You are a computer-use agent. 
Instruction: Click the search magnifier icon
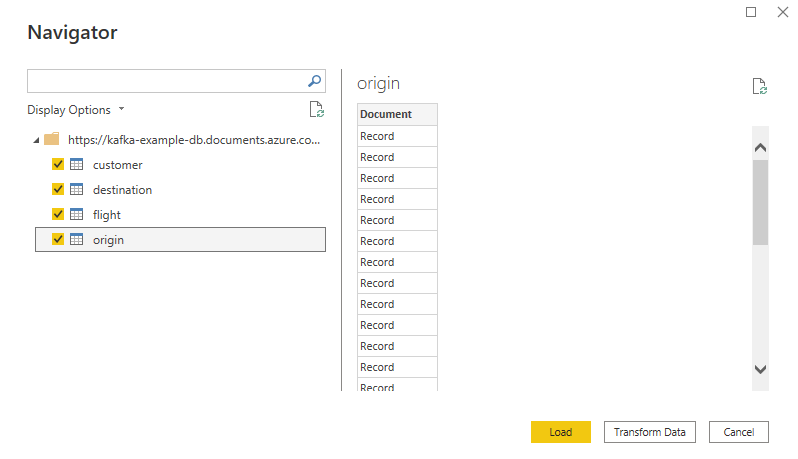coord(315,81)
